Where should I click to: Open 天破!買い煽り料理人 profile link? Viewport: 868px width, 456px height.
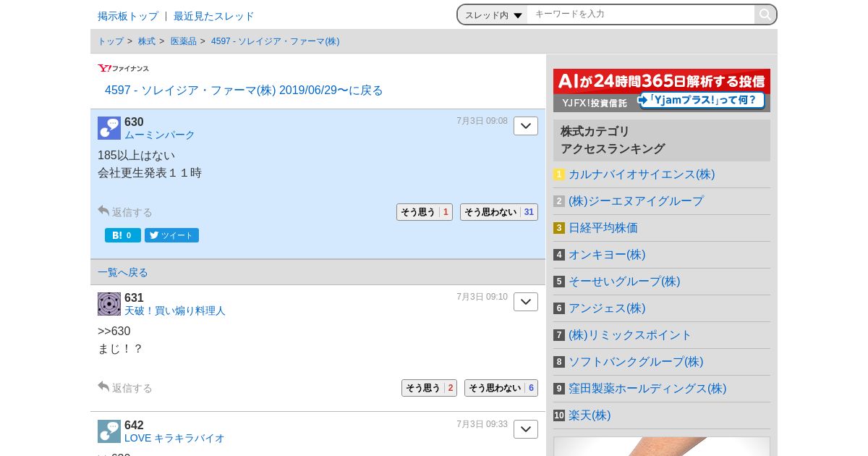pos(175,311)
